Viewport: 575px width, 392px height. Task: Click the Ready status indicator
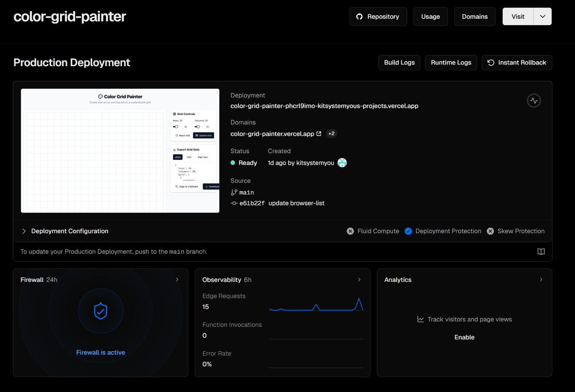[x=244, y=163]
